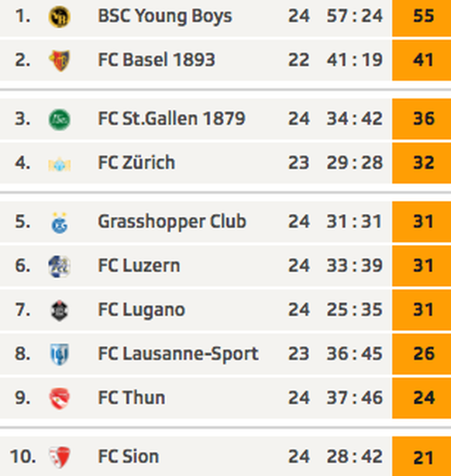Viewport: 451px width, 476px height.
Task: Click the BSC Young Boys club crest
Action: 60,17
